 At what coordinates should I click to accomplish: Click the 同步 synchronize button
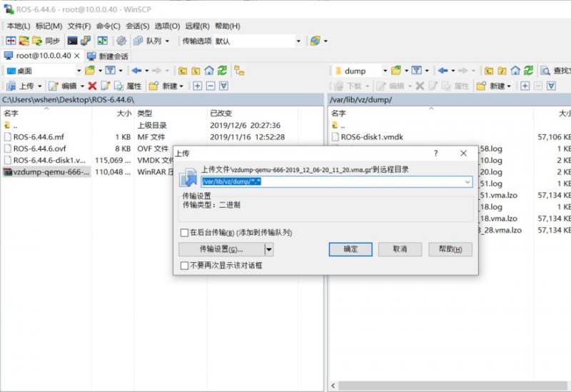46,41
